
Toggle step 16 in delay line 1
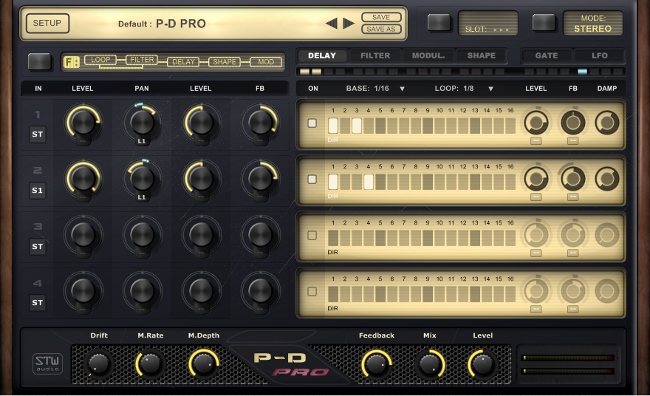[x=510, y=126]
